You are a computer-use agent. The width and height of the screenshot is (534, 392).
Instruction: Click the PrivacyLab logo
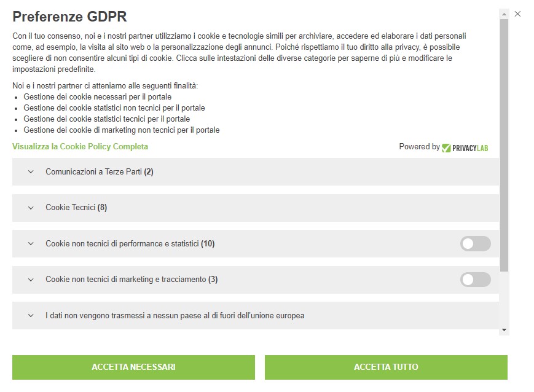[x=465, y=147]
